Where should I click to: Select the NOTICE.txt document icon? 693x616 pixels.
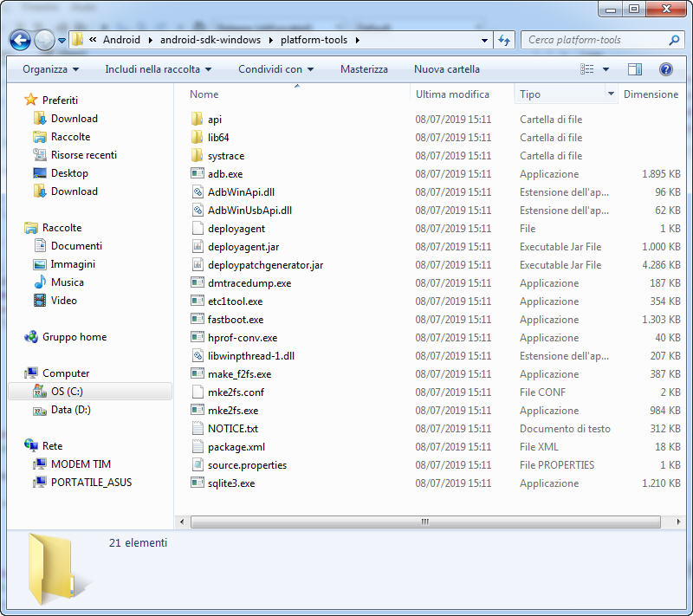click(198, 428)
